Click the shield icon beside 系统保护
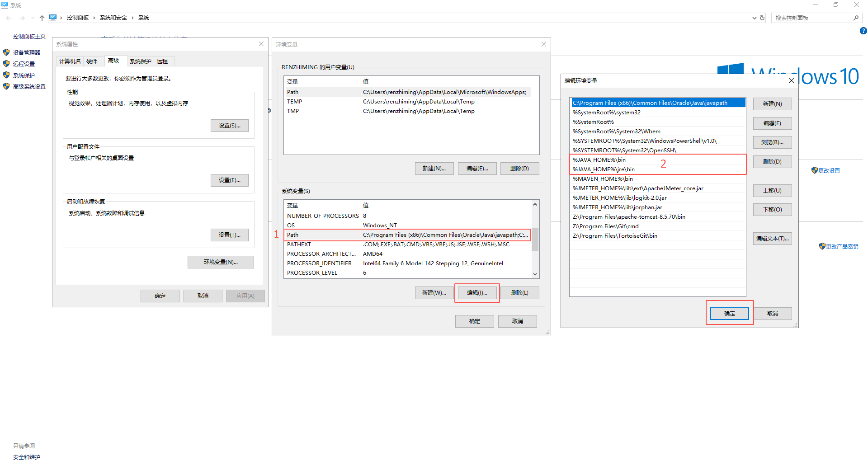This screenshot has height=470, width=868. coord(6,75)
